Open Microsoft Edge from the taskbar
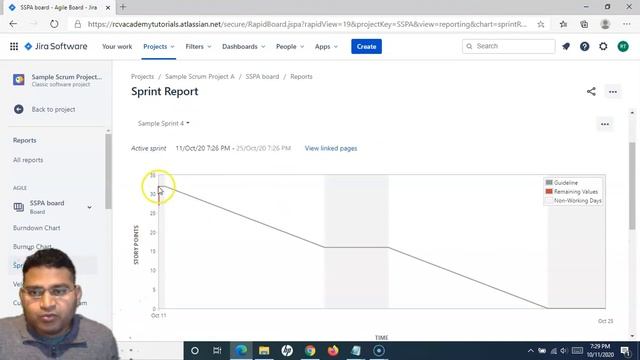 (x=241, y=351)
